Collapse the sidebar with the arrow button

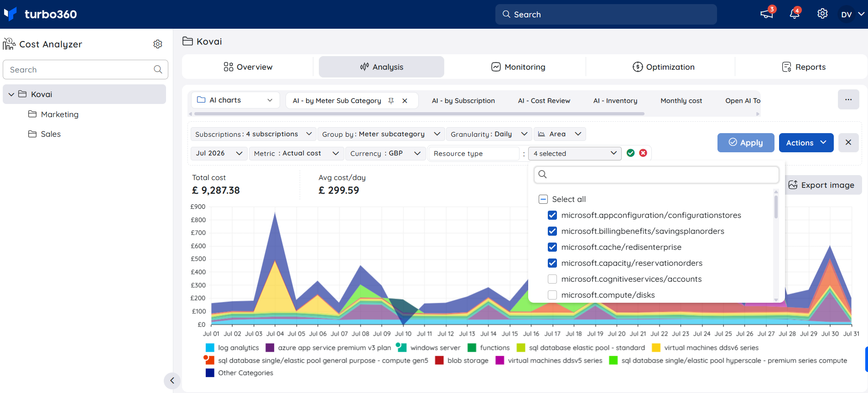click(172, 380)
